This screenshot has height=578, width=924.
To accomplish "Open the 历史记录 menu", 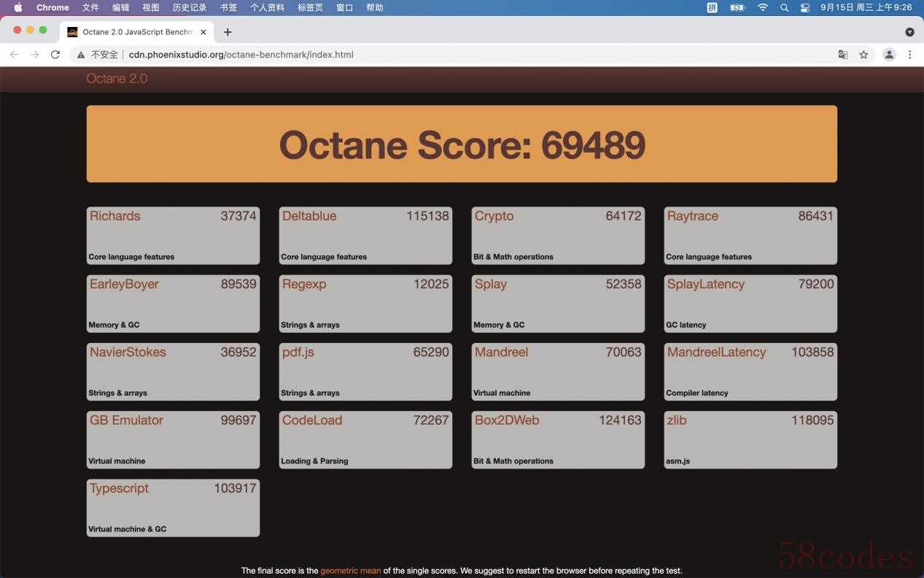I will tap(190, 7).
